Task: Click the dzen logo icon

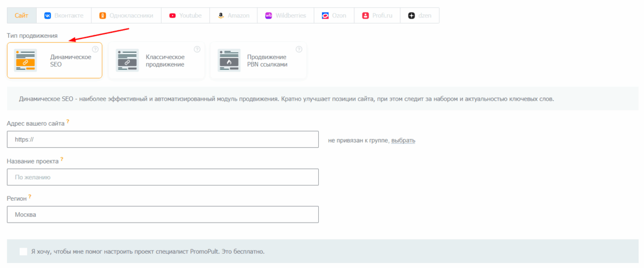Action: coord(412,16)
